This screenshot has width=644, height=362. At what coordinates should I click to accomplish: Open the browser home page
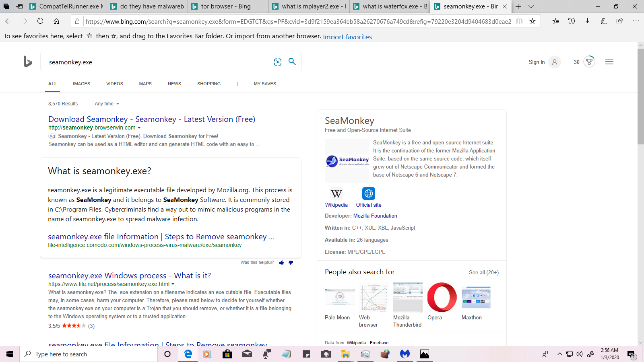coord(56,21)
